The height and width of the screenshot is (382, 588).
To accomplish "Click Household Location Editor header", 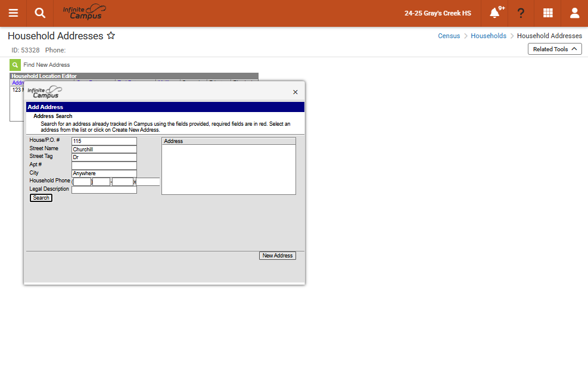I will 134,76.
